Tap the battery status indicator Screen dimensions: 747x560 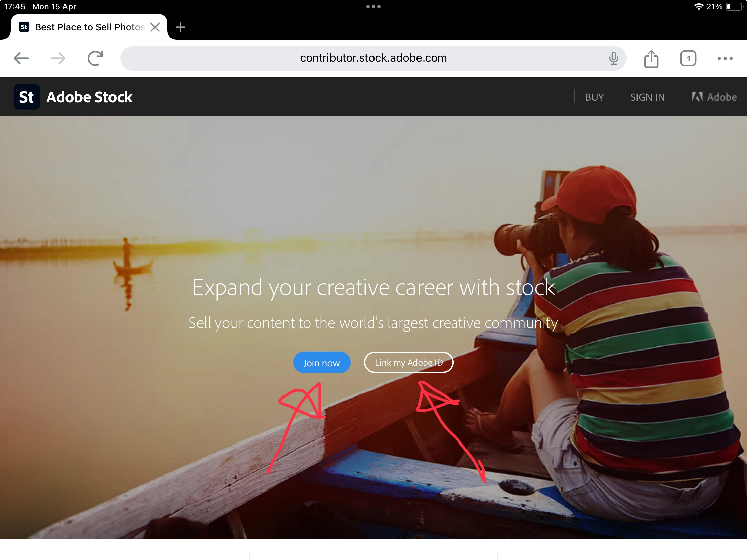pos(734,7)
